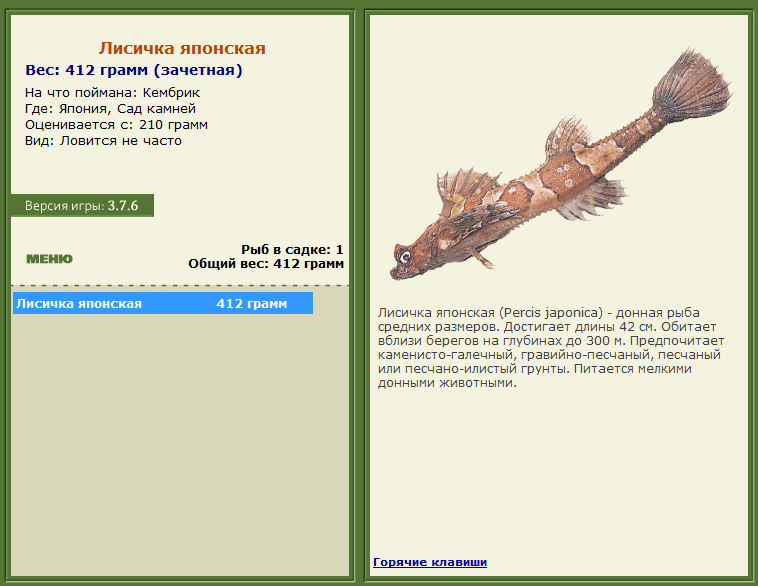
Task: Click the На что поймана: Кембрик line
Action: 113,92
